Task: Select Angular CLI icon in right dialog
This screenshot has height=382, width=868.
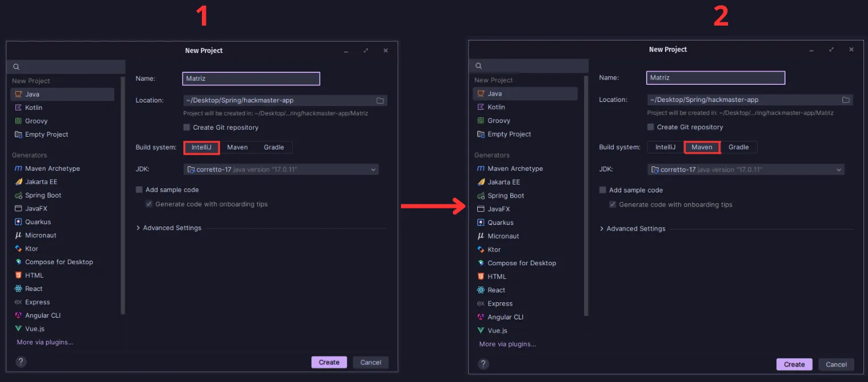Action: tap(481, 317)
